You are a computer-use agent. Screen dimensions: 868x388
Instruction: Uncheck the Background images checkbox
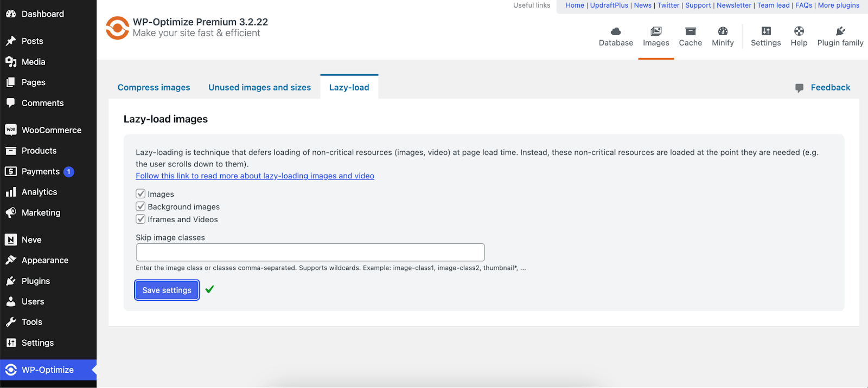(x=141, y=206)
